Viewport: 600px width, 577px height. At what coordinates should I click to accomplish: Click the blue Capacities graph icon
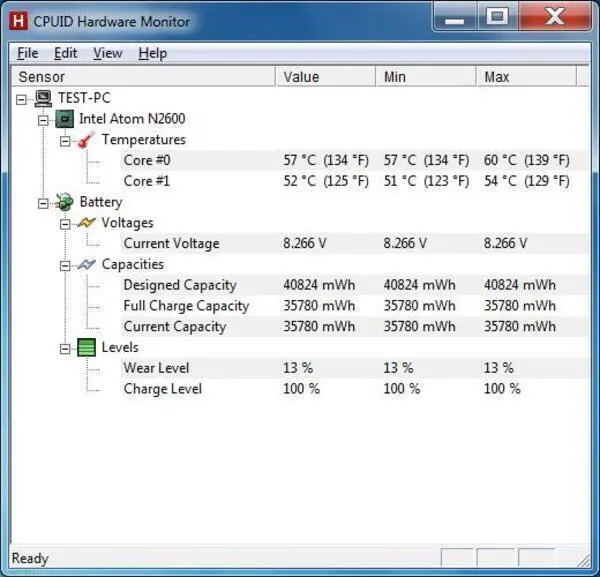(x=86, y=264)
